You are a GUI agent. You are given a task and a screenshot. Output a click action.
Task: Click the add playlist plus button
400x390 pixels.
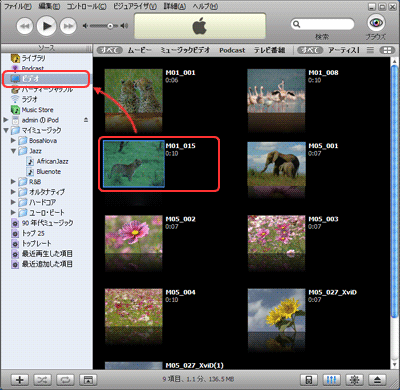coord(20,380)
